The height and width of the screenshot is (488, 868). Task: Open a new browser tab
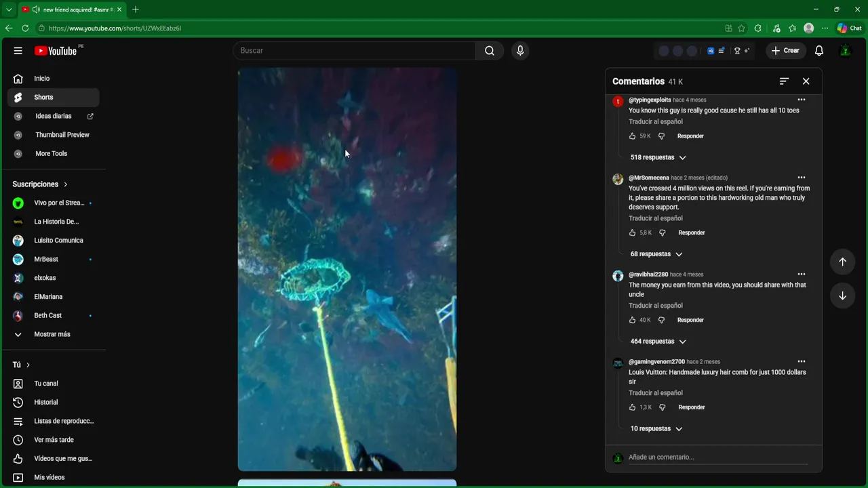point(136,9)
